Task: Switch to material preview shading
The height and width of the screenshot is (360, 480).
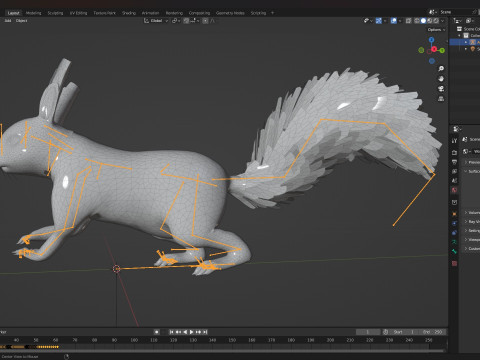Action: click(x=430, y=21)
